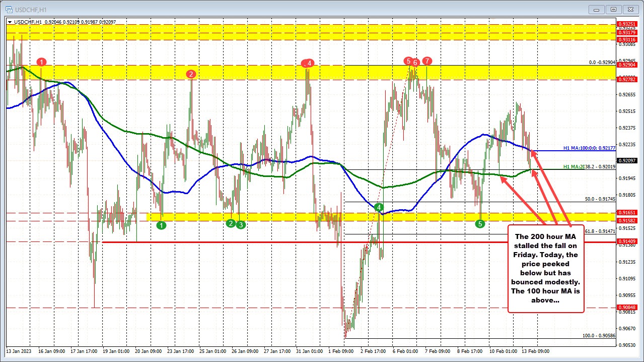Click red marker 2 at the January 23 spike
The width and height of the screenshot is (644, 362).
coord(190,74)
